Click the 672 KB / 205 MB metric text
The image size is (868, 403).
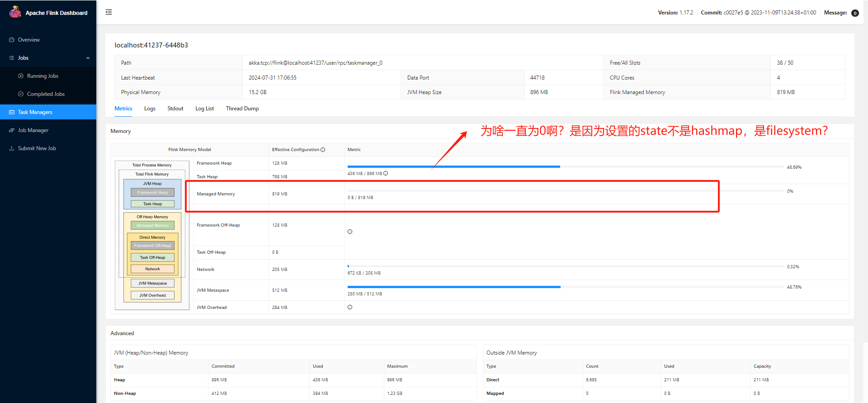[x=364, y=273]
